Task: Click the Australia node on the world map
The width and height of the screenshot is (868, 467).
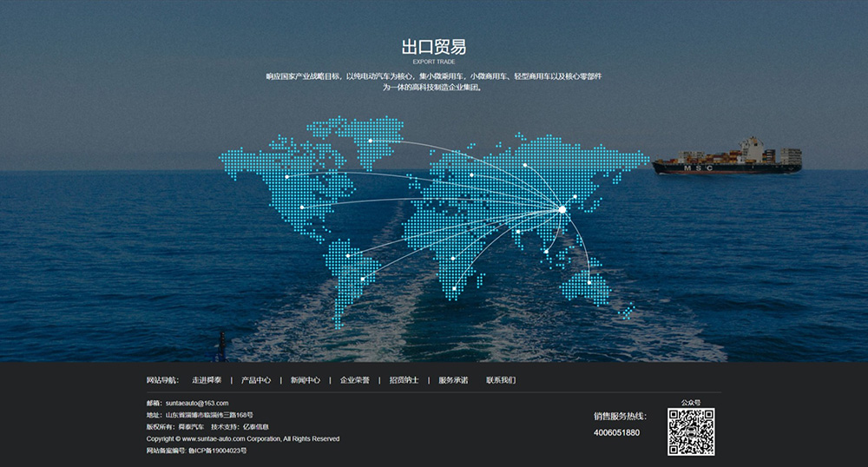Action: [589, 282]
